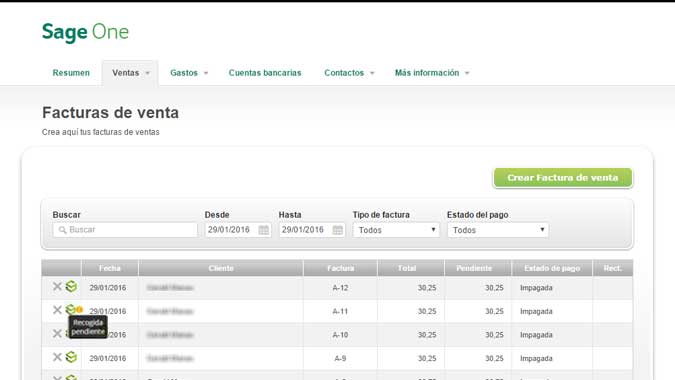This screenshot has width=675, height=380.
Task: Sort by the Fecha column header
Action: (x=110, y=268)
